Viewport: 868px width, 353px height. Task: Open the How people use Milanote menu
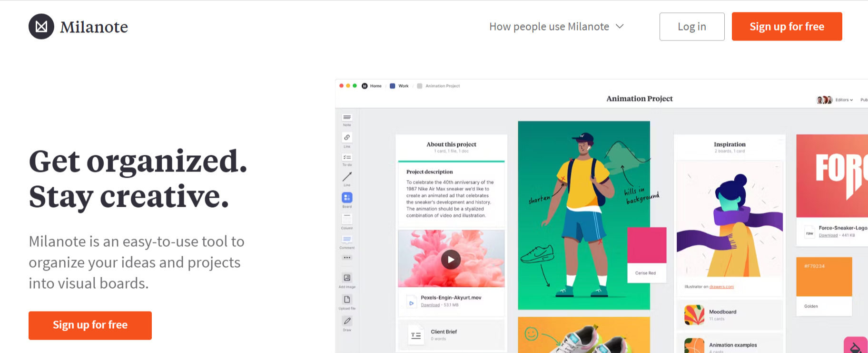point(556,27)
